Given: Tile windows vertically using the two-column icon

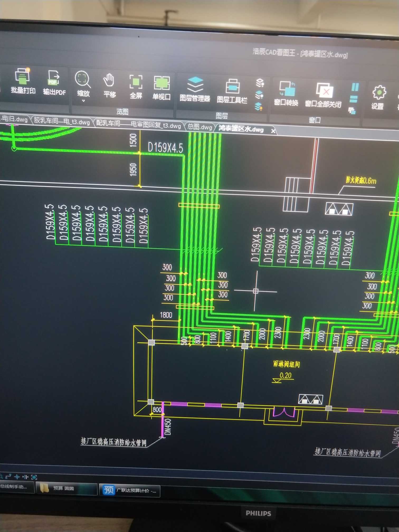Looking at the screenshot, I should pos(355,87).
